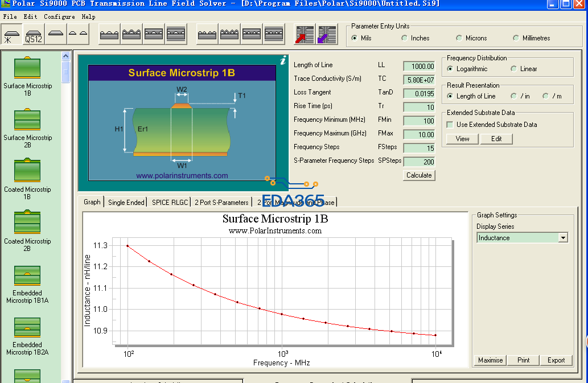Click the purple arrow stackup icon
The width and height of the screenshot is (588, 383).
(327, 35)
